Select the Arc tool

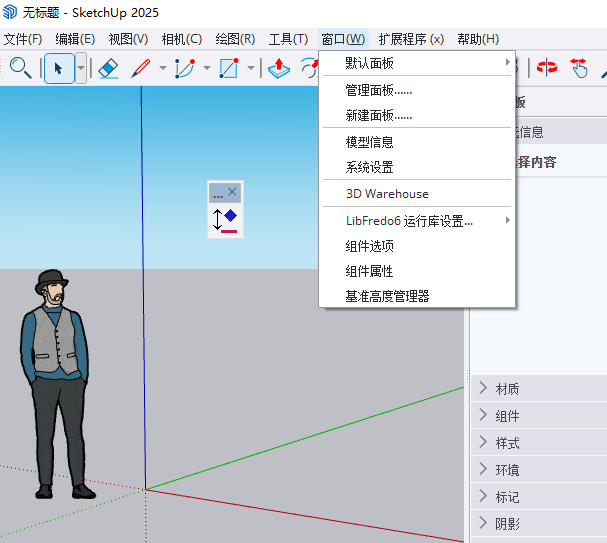point(185,69)
